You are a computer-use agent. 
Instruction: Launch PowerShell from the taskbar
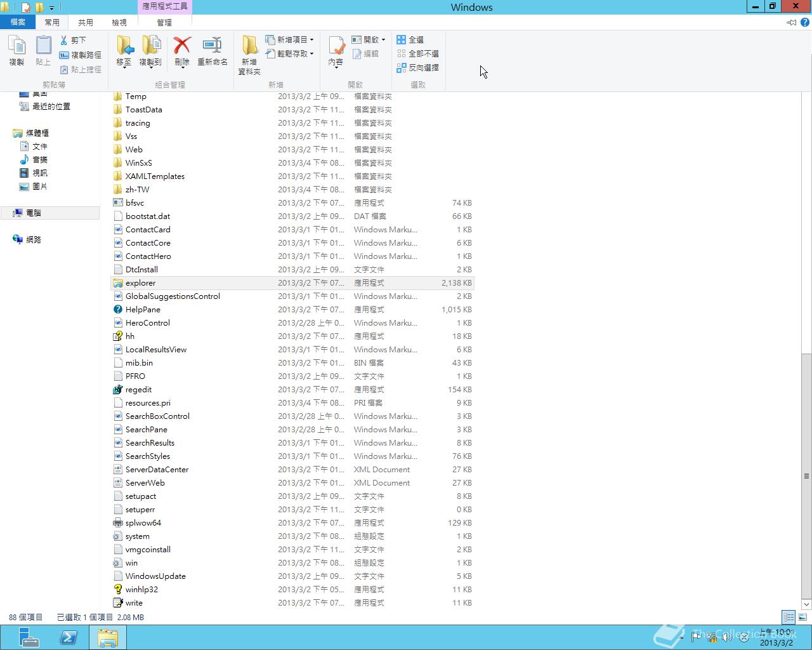pos(69,637)
